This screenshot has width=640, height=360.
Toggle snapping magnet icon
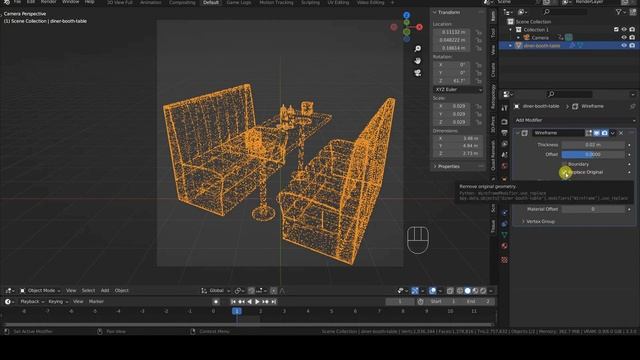[251, 291]
